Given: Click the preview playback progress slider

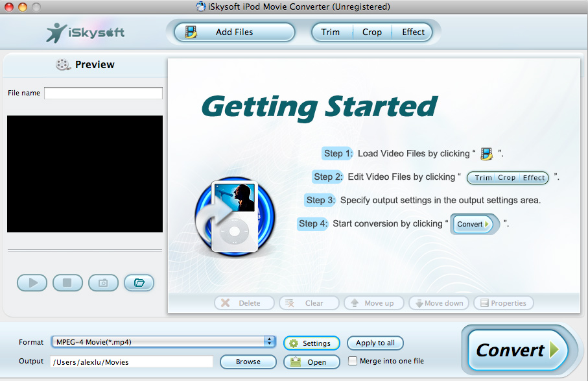Looking at the screenshot, I should point(85,250).
